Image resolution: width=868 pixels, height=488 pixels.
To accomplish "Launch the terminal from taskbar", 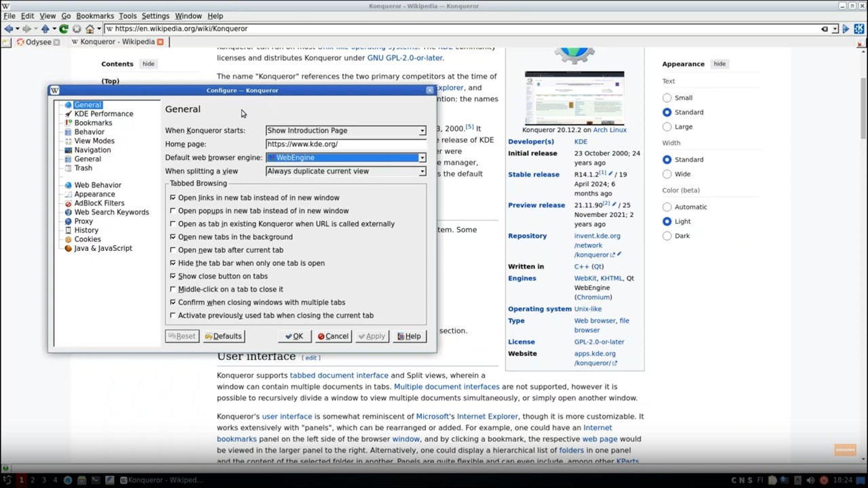I will pos(96,480).
